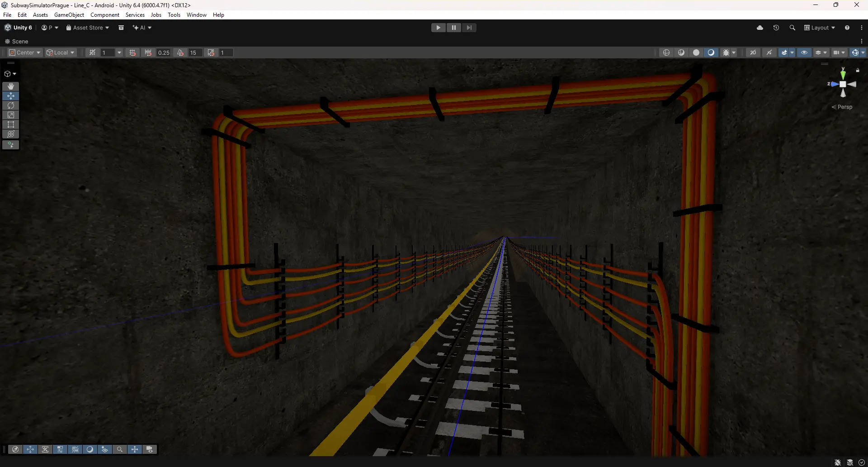Toggle the Persp projection label

coord(842,107)
